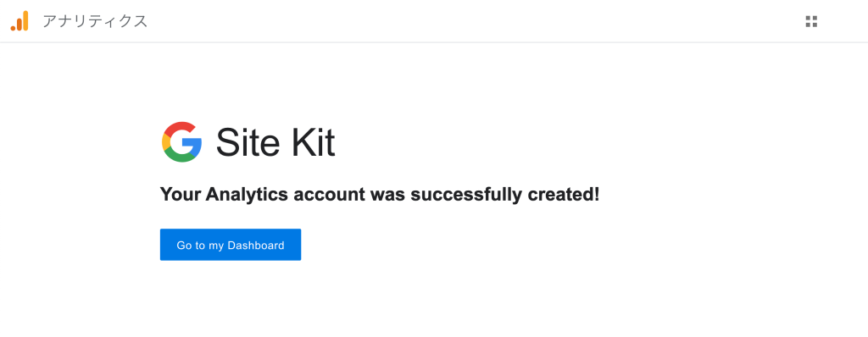Click the tallest yellow bar of Analytics logo
This screenshot has height=337, width=868.
tap(25, 20)
